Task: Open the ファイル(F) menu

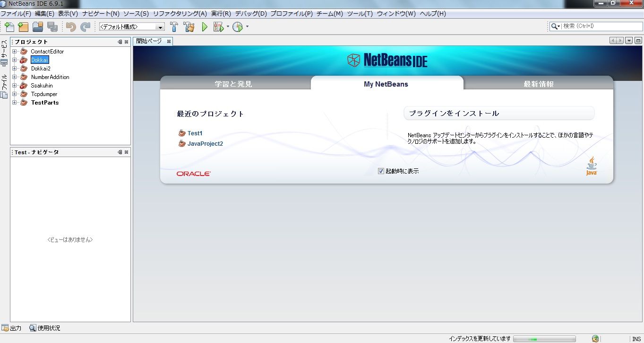Action: tap(16, 14)
